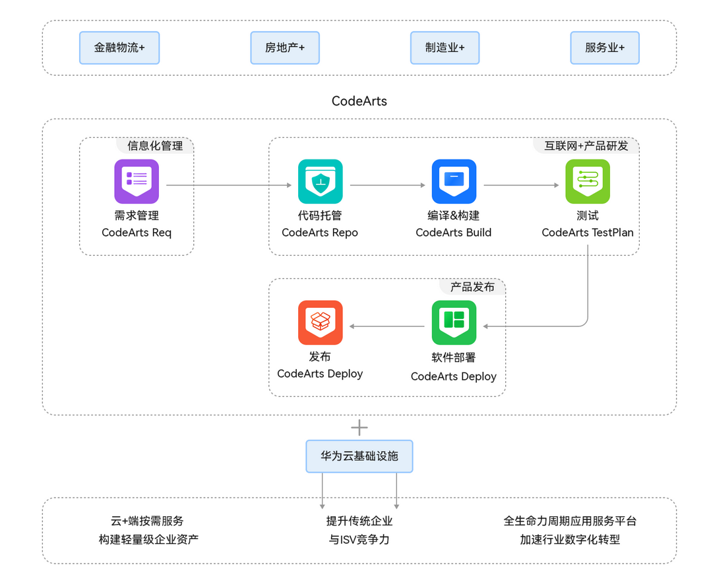
Task: Click the 互联网+产品研发 group label
Action: 586,146
